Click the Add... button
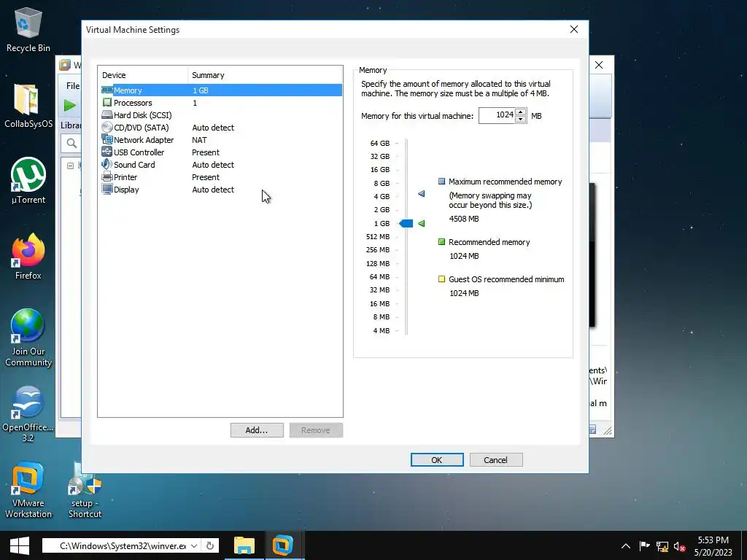The width and height of the screenshot is (747, 560). click(x=257, y=430)
